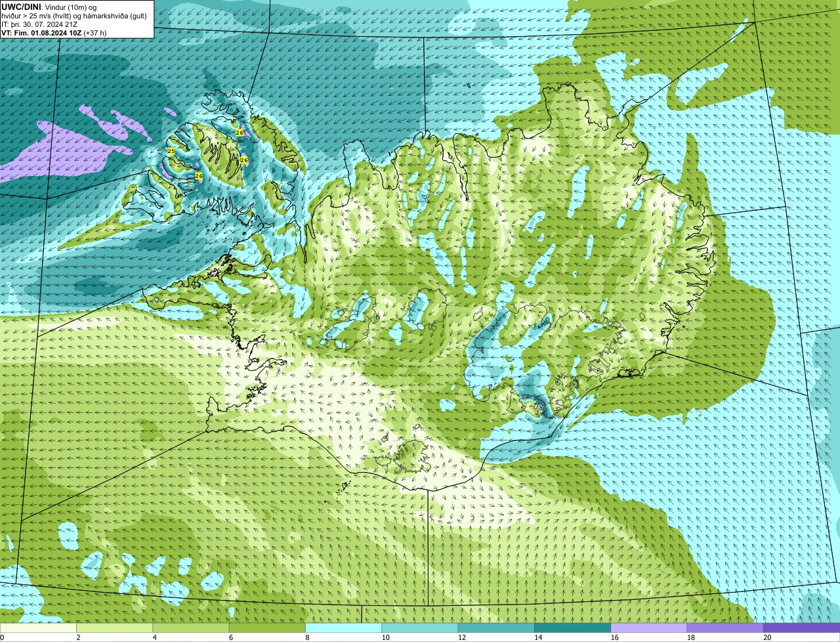Click the 10–12 m/s turquoise legend swatch
Screen dimensions: 840x642
click(420, 628)
